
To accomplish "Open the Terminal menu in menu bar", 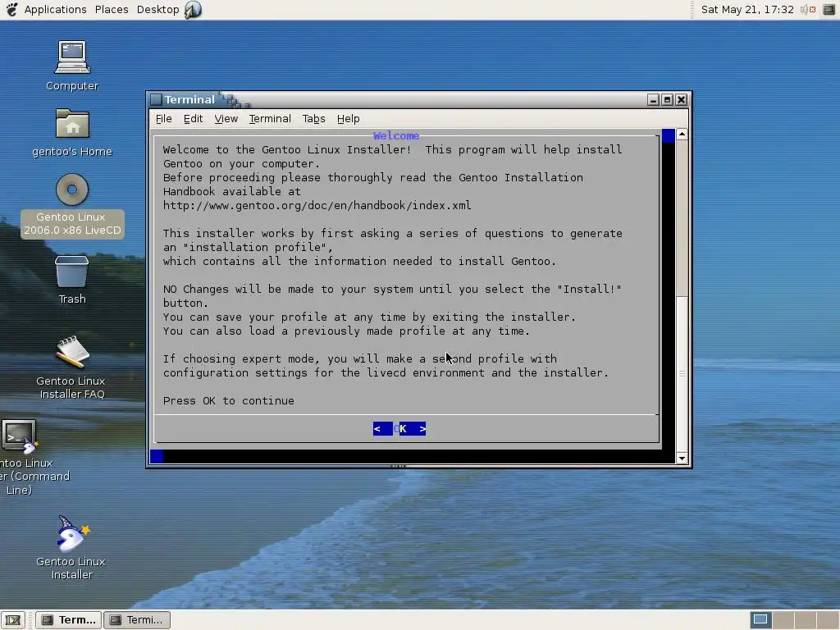I will click(x=269, y=119).
